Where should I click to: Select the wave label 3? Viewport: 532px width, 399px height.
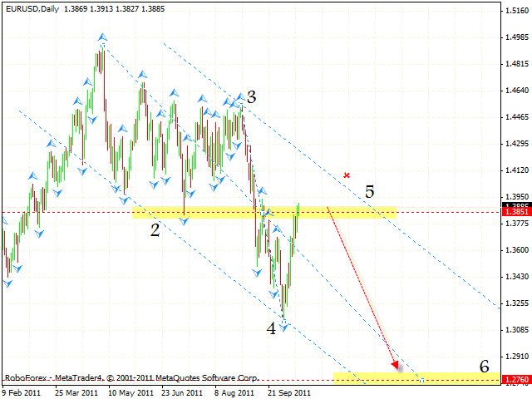(x=250, y=97)
